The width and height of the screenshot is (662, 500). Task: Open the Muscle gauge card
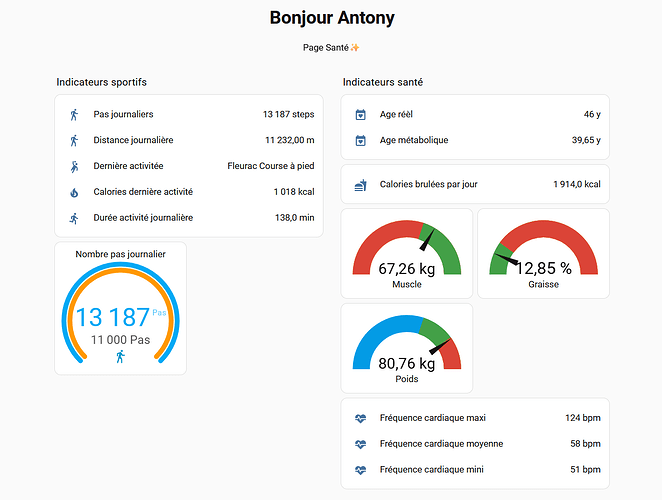[406, 253]
